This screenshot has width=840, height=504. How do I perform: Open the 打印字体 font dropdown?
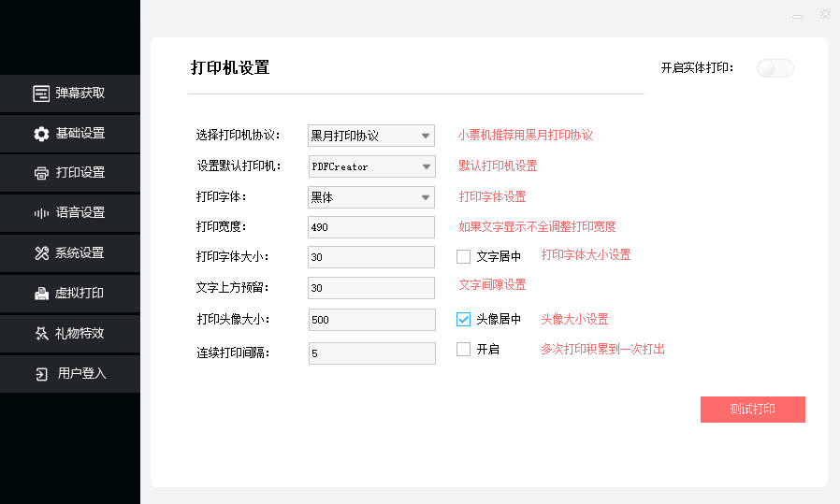pyautogui.click(x=371, y=197)
